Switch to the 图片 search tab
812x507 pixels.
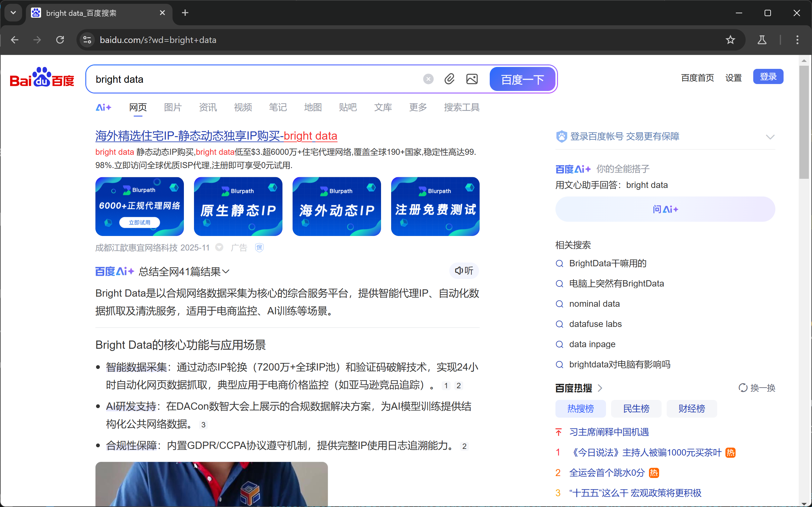(x=173, y=107)
